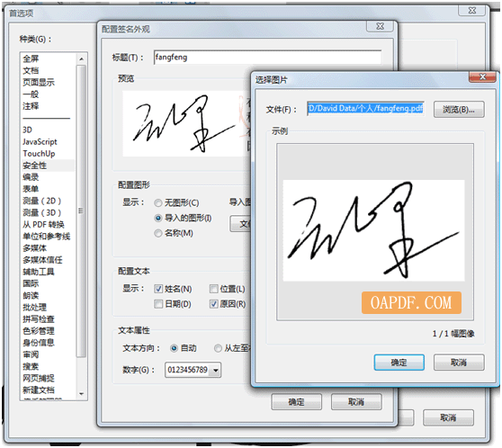Click the 标题(T) fangfeng text field
Viewport: 502px width, 448px height.
[267, 58]
